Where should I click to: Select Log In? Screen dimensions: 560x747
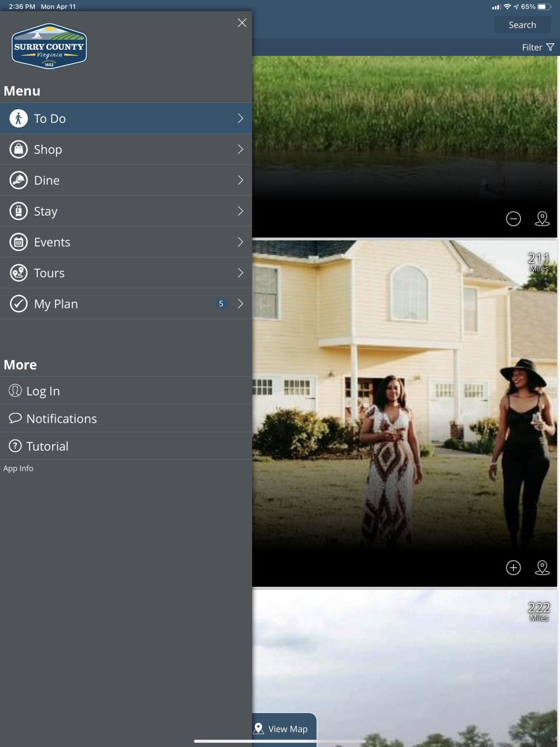(126, 390)
